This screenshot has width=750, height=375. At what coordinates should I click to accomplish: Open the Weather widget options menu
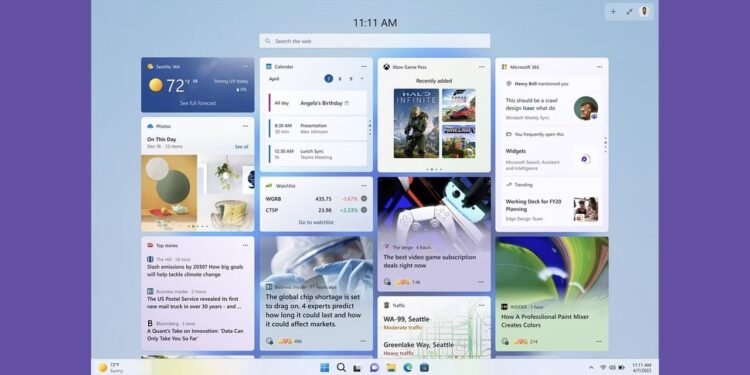pos(245,66)
